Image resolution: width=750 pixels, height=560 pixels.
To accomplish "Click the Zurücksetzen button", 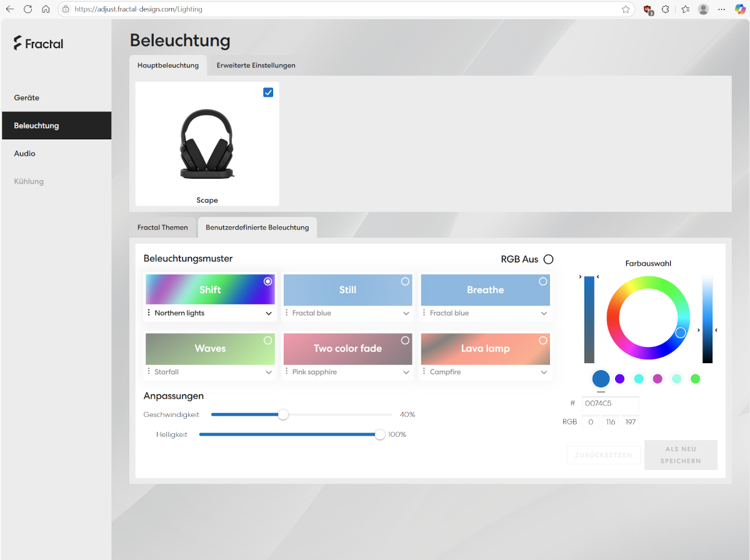I will 604,455.
